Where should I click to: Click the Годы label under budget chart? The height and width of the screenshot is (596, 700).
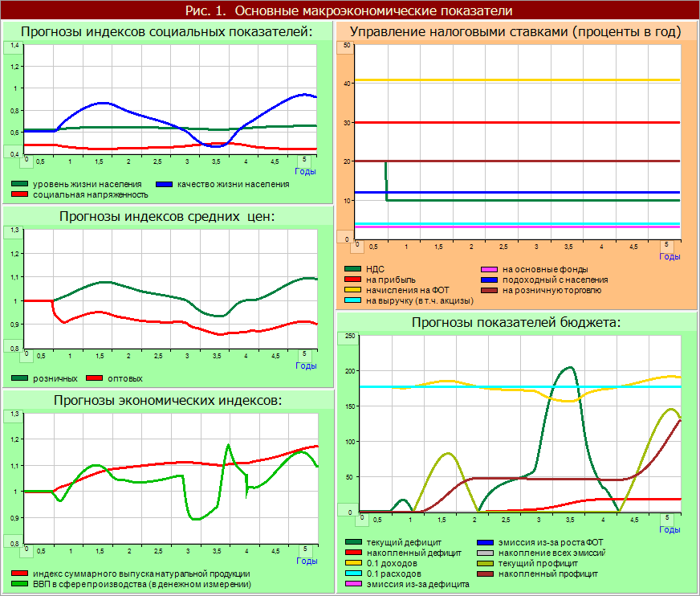coord(669,529)
